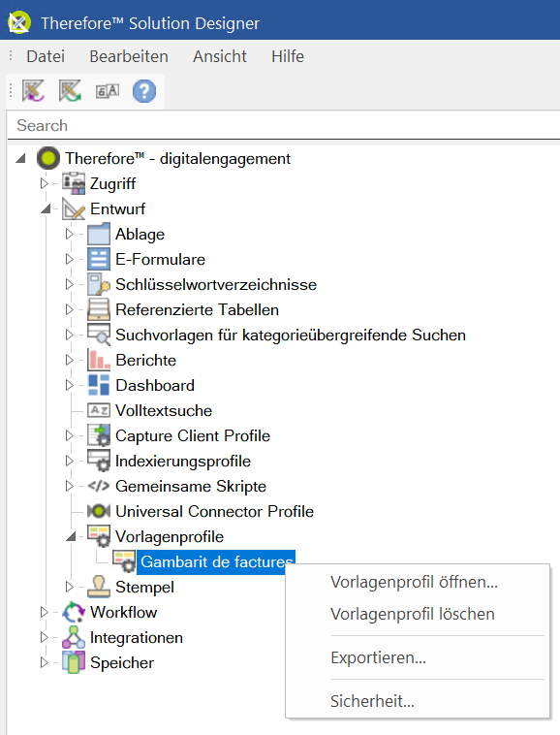Click into the Search field

click(284, 126)
